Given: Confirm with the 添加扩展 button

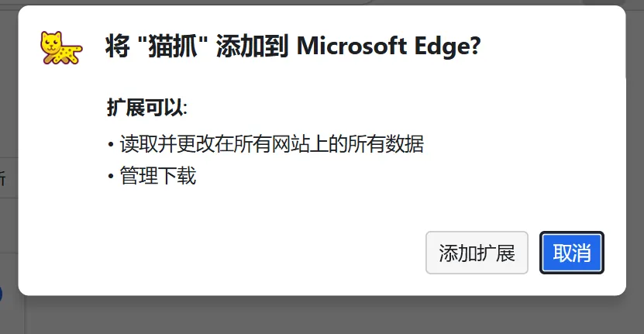Looking at the screenshot, I should pos(477,253).
